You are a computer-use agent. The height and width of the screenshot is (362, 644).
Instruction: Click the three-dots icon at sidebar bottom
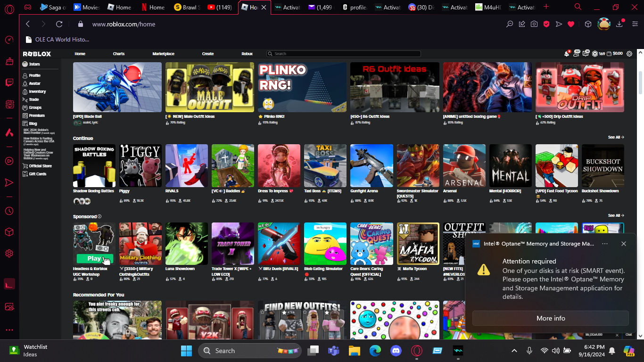(9, 330)
